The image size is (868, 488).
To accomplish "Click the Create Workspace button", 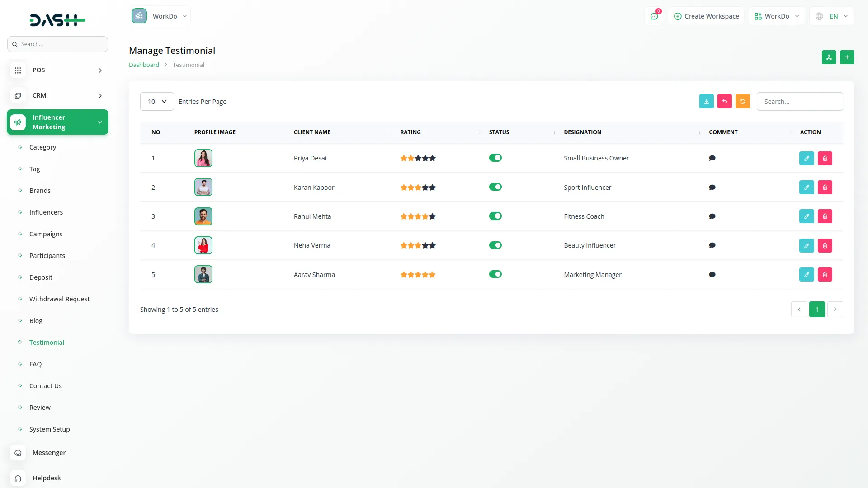I will pyautogui.click(x=706, y=16).
